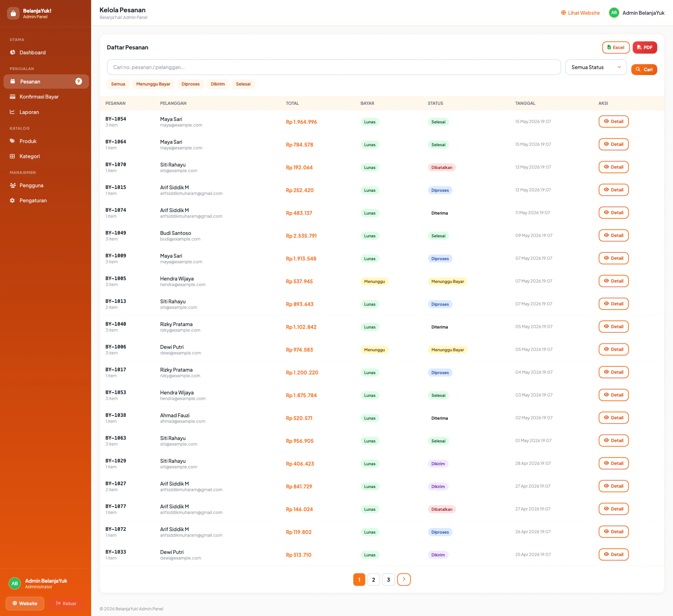Go to pagination page 3
Viewport: 673px width, 616px height.
click(x=388, y=580)
